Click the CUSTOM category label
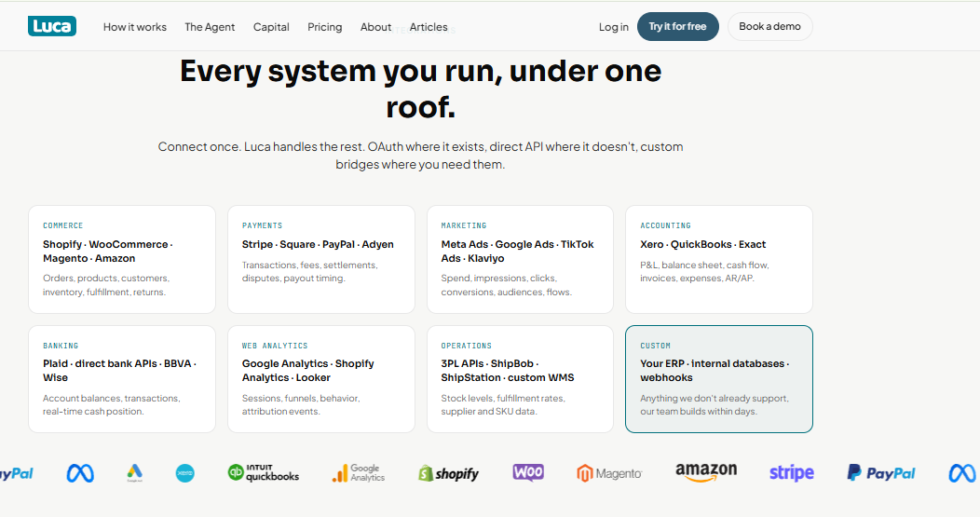Image resolution: width=980 pixels, height=517 pixels. 655,346
